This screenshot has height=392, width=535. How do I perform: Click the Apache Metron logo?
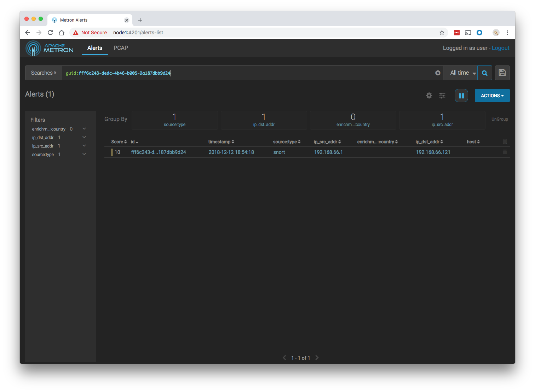coord(50,48)
